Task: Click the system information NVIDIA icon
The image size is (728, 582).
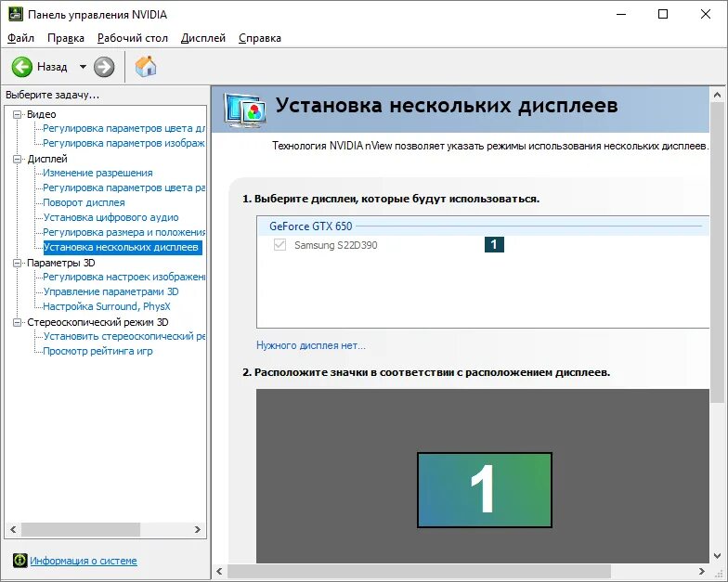Action: [x=20, y=561]
